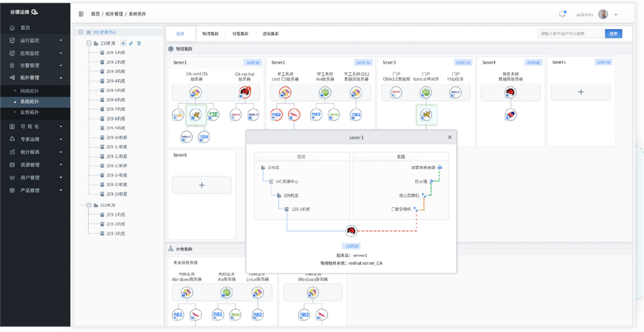Click the redhat tag on Sever1
The height and width of the screenshot is (332, 644).
(253, 62)
